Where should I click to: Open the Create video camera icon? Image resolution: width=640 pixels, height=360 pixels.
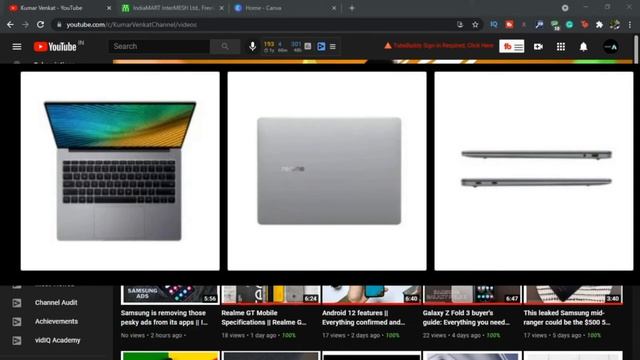coord(538,47)
